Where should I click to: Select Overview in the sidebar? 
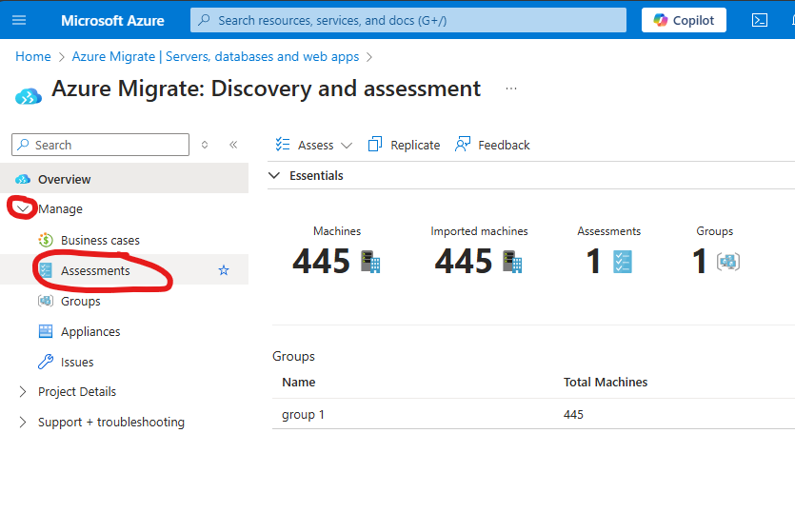[64, 179]
